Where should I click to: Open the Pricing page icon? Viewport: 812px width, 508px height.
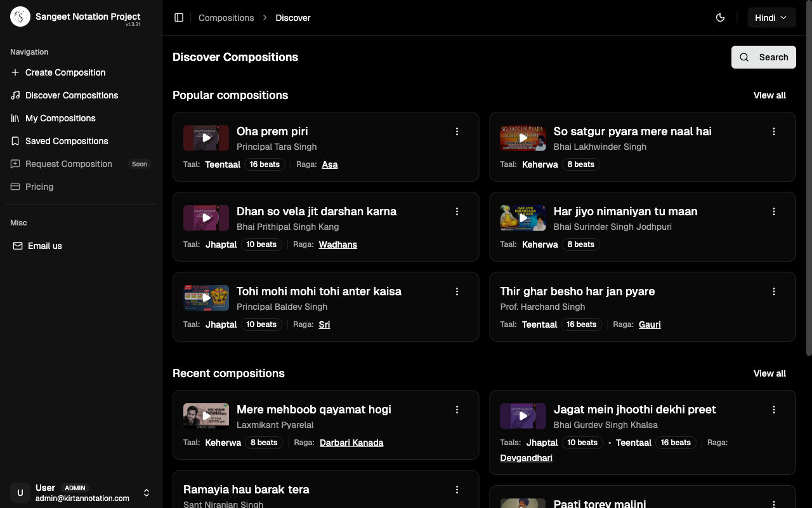pos(15,187)
